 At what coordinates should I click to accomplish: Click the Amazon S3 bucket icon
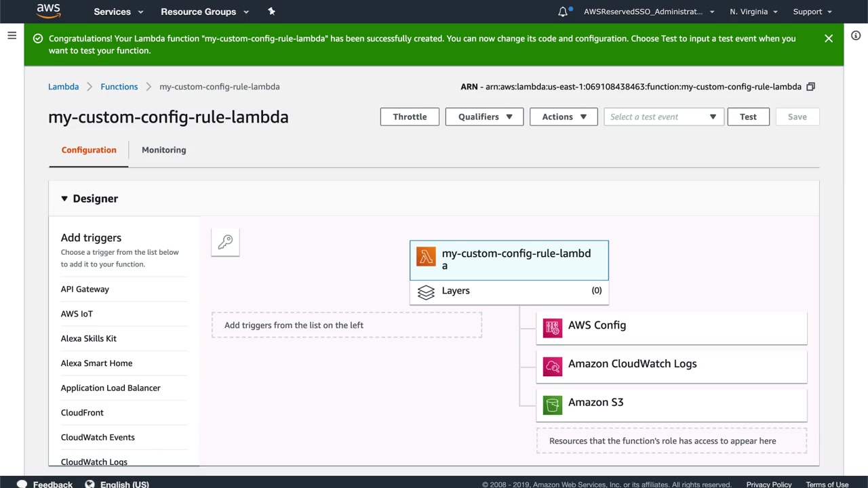(553, 405)
